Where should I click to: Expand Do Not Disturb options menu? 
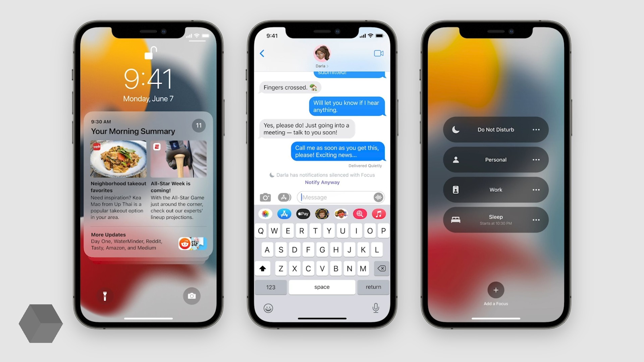click(x=537, y=129)
